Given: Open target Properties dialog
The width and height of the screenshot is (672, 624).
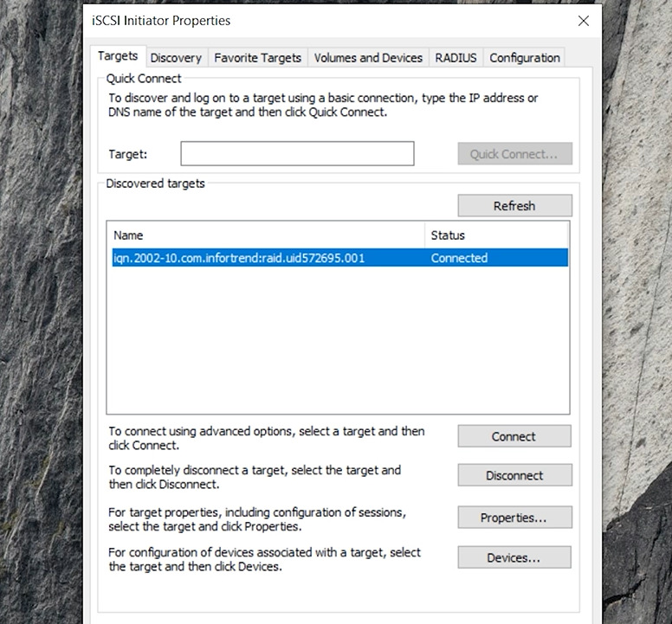Looking at the screenshot, I should (x=514, y=517).
